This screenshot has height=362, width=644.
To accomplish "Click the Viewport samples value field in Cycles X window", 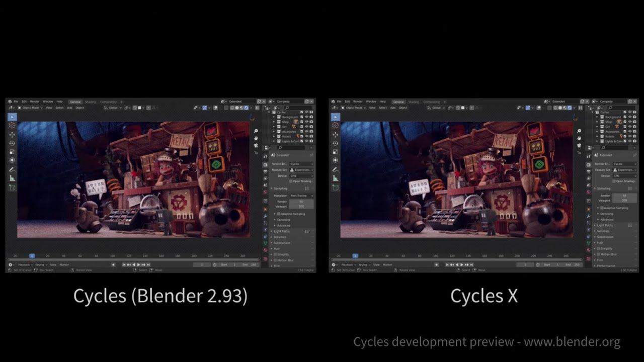I will 624,201.
